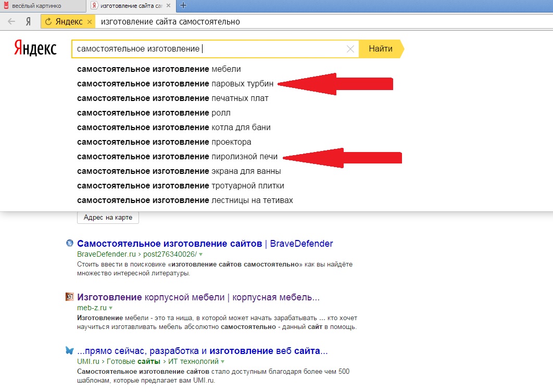
Task: Click the UMI.ru butterfly favicon
Action: click(70, 350)
